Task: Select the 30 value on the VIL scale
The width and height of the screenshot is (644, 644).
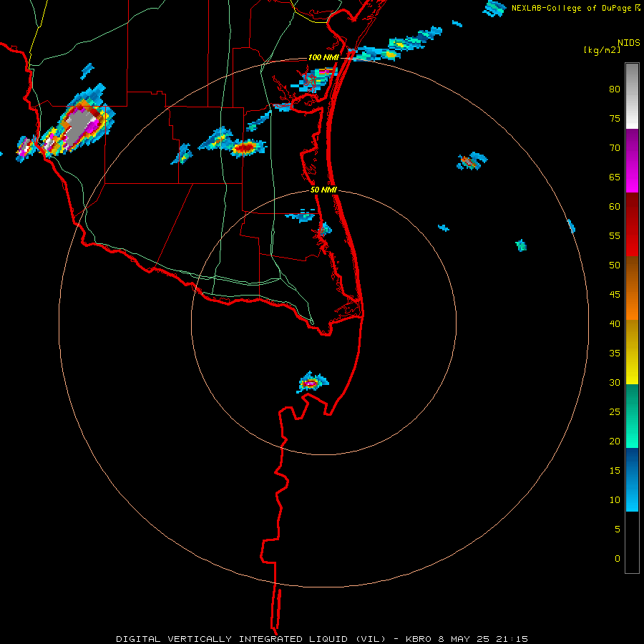Action: pos(615,382)
